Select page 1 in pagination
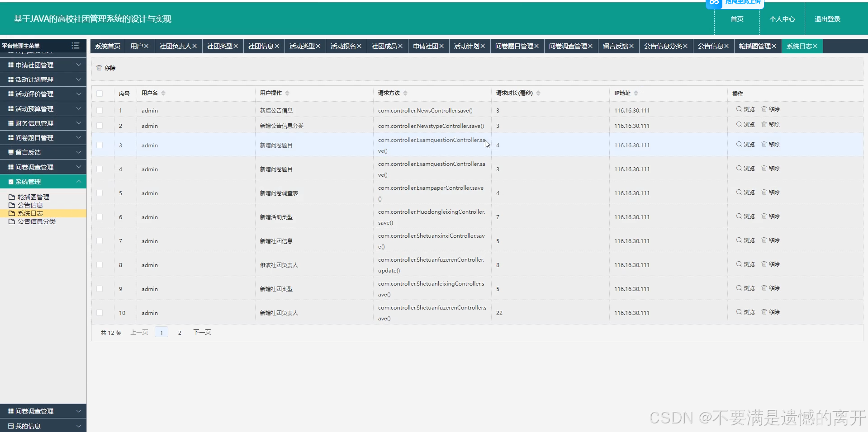868x432 pixels. (161, 333)
